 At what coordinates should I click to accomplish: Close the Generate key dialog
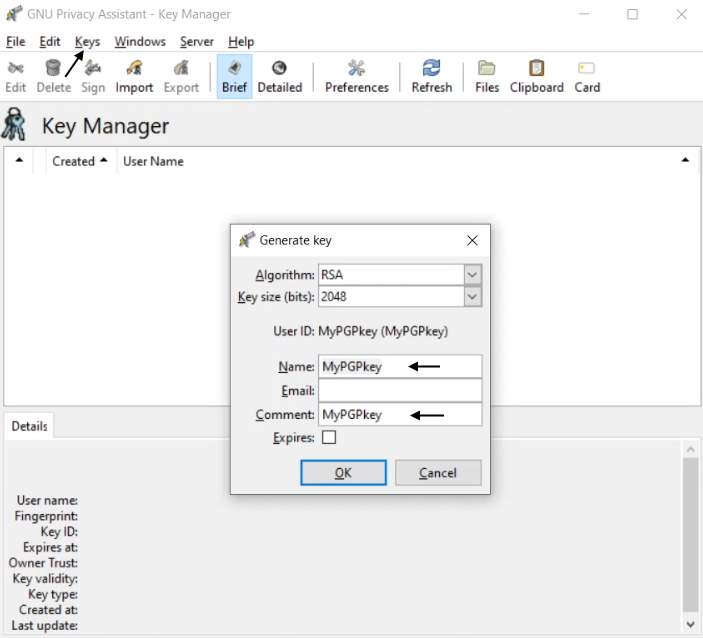point(472,240)
